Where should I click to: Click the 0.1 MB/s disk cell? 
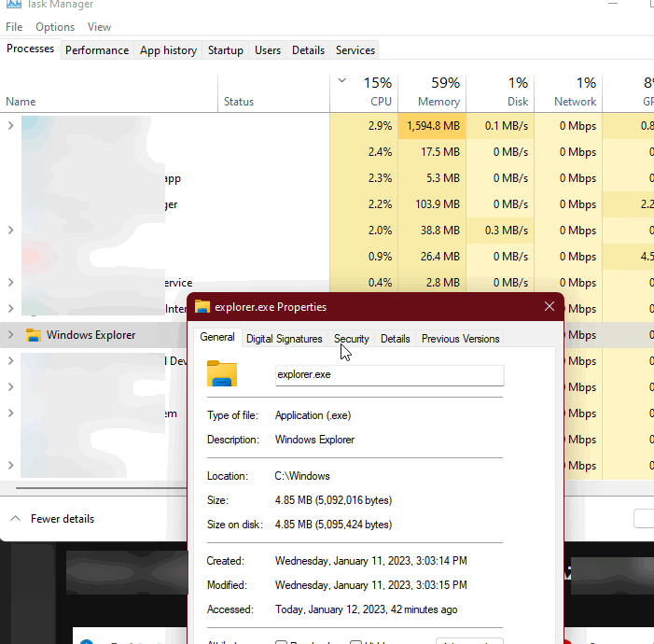pos(500,126)
